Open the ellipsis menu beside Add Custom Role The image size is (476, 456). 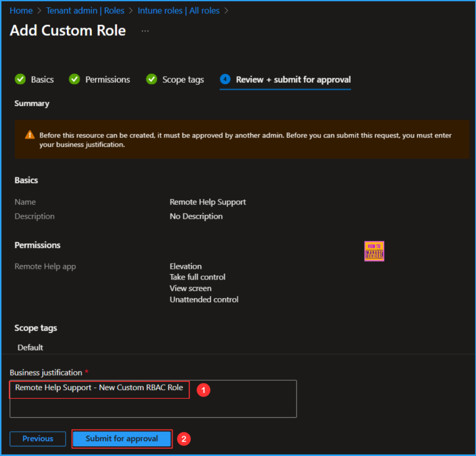pyautogui.click(x=145, y=31)
